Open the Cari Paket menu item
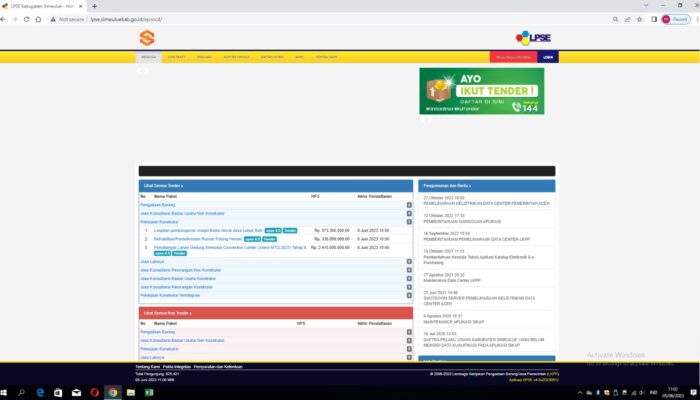This screenshot has width=700, height=400. [x=177, y=57]
